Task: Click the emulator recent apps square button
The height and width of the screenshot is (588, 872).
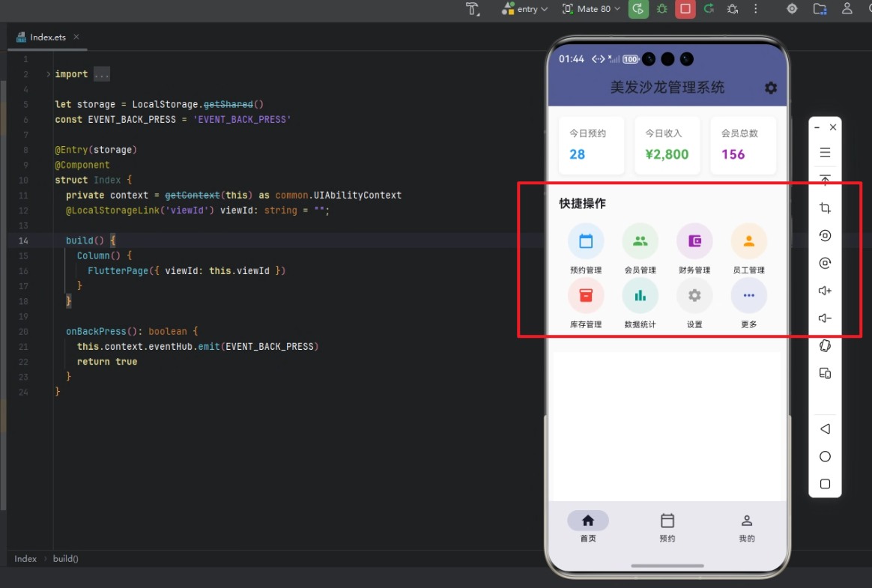Action: (x=826, y=484)
